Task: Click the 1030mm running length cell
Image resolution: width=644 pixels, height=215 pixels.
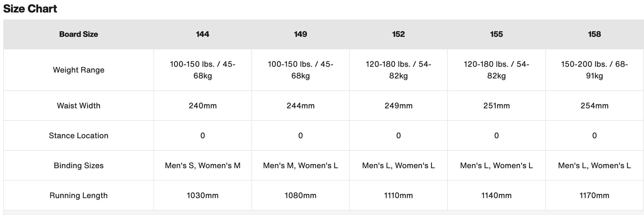Action: 202,195
